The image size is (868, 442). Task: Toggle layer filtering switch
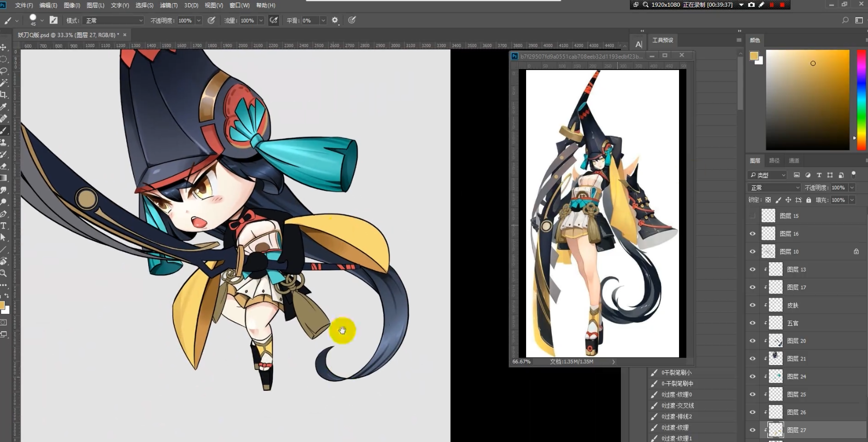pos(853,174)
